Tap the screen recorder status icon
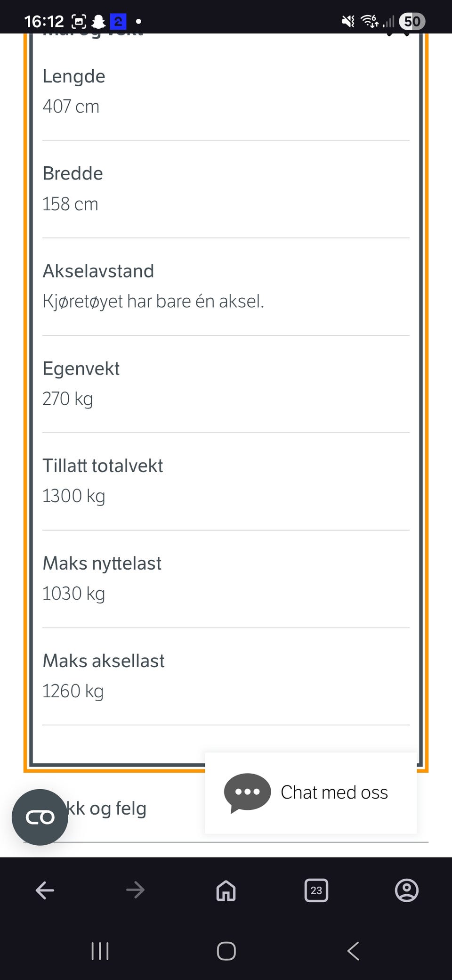The image size is (452, 980). [79, 21]
